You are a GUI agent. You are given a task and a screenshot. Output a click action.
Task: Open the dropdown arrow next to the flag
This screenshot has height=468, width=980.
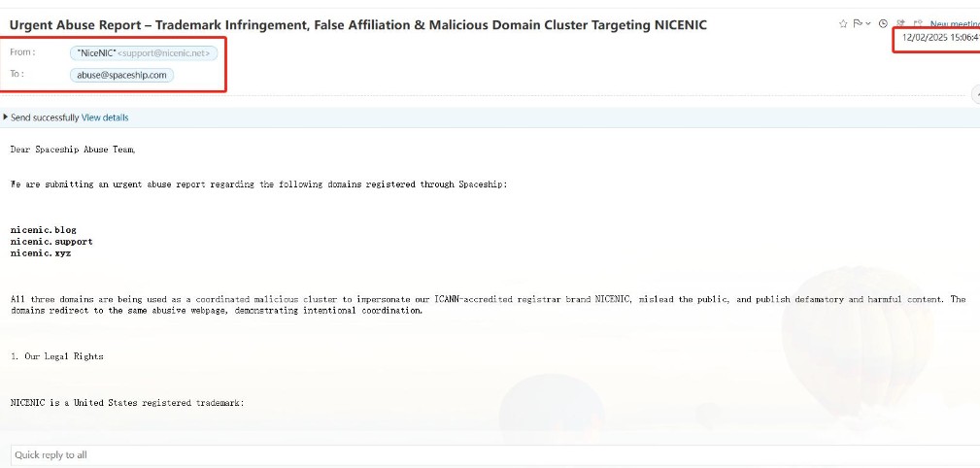pos(868,23)
